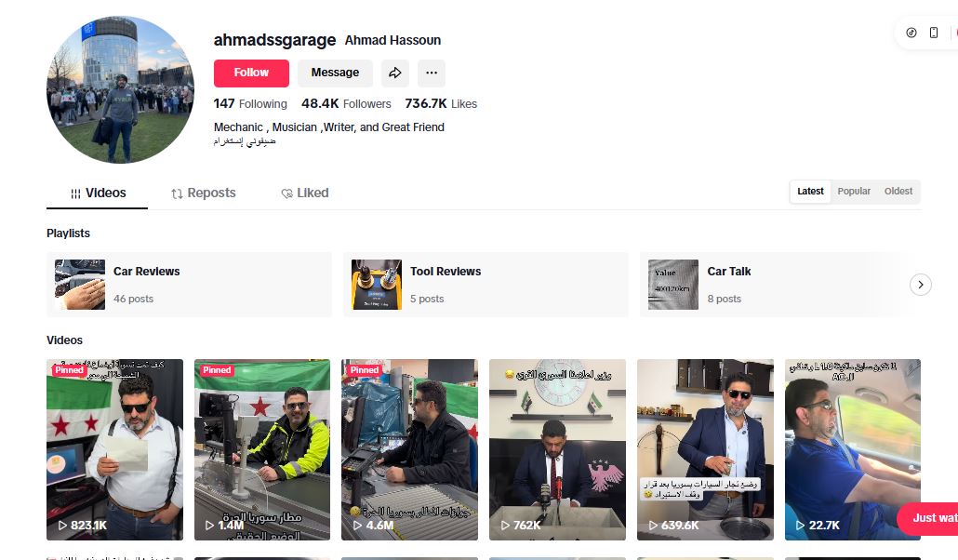Open the pinned video with 4.6M views

pos(409,449)
